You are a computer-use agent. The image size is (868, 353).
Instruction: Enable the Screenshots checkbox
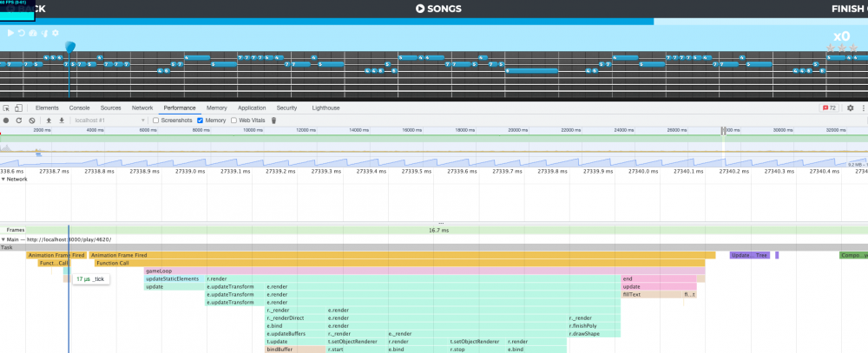tap(156, 120)
